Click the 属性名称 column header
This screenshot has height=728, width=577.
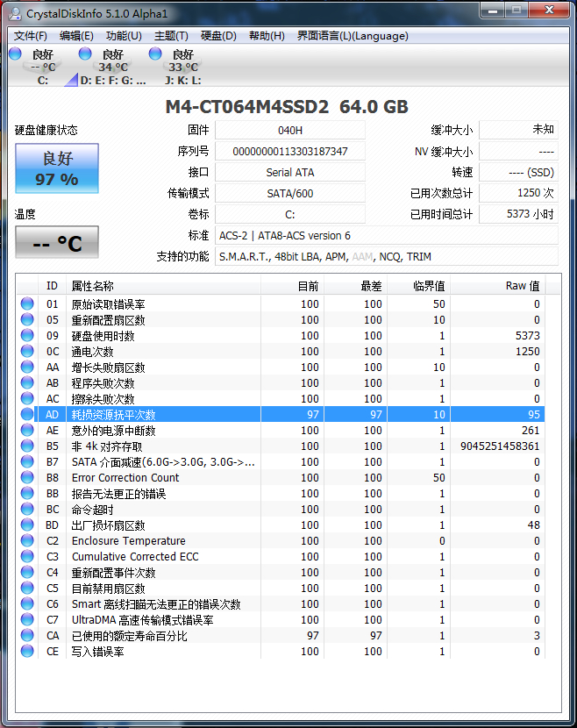163,286
